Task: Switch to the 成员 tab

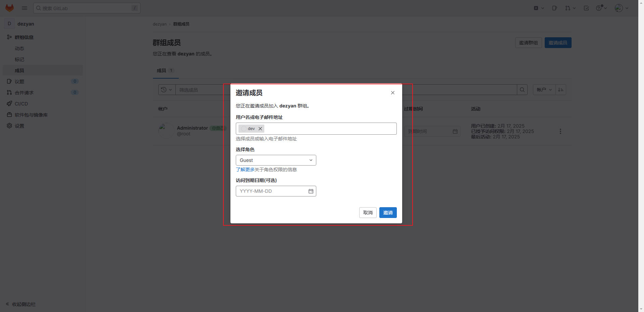Action: (x=166, y=71)
